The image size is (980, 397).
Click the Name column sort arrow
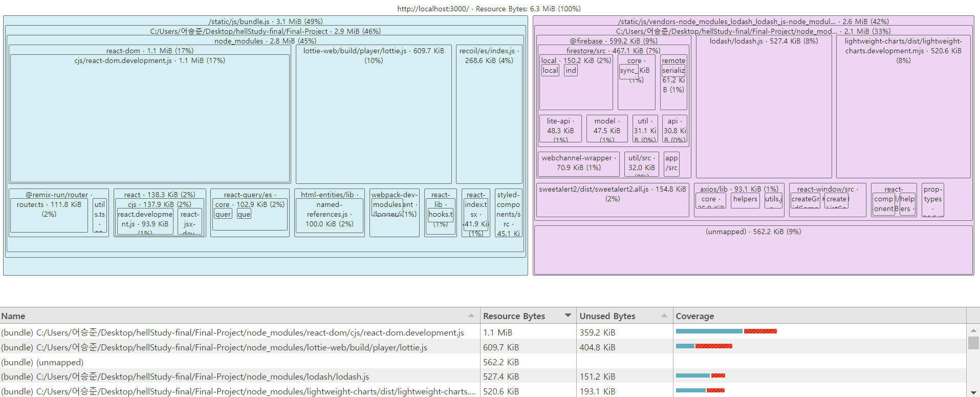[471, 316]
